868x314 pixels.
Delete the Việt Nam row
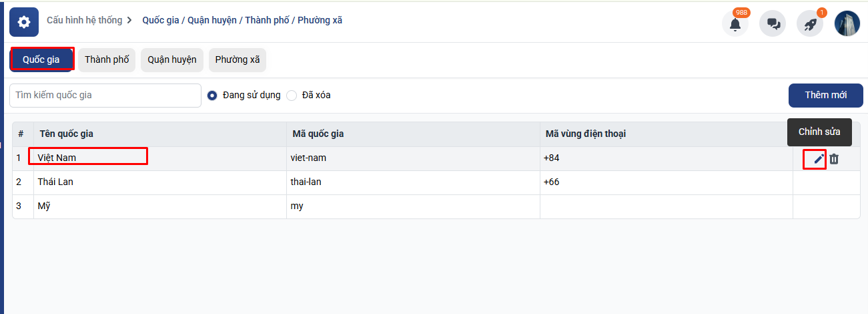click(834, 159)
